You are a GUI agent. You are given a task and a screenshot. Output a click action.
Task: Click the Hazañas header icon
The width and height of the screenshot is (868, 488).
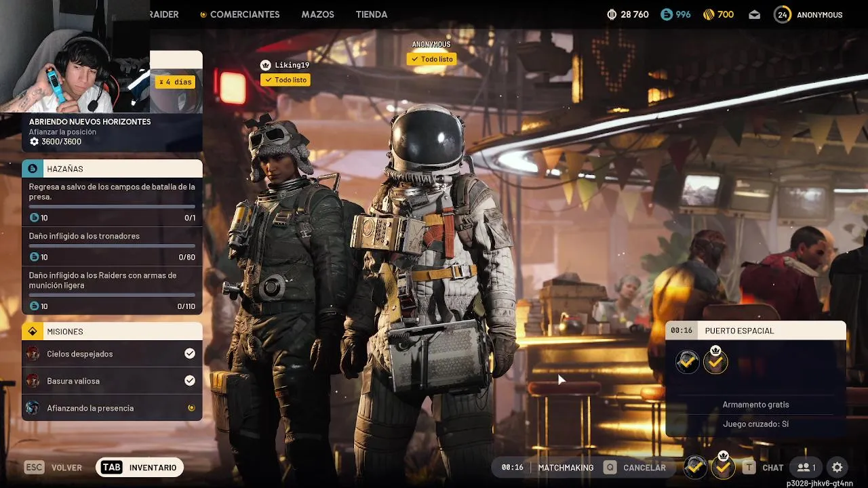pos(33,168)
